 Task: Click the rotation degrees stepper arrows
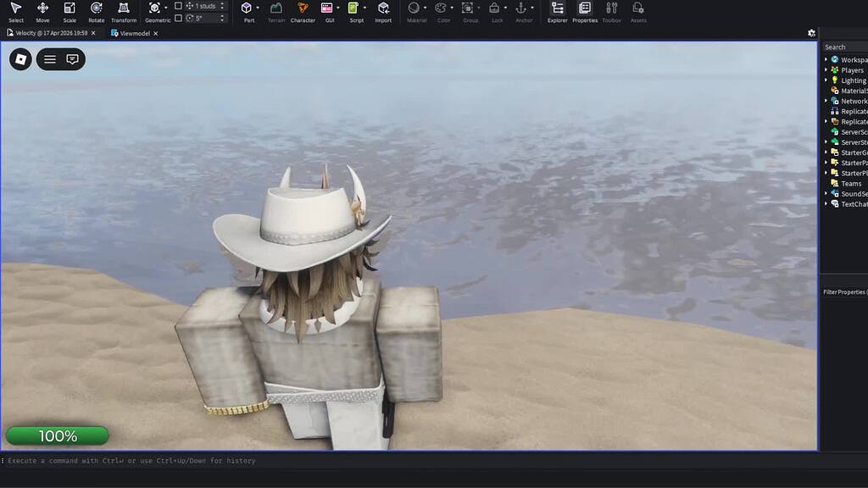223,18
